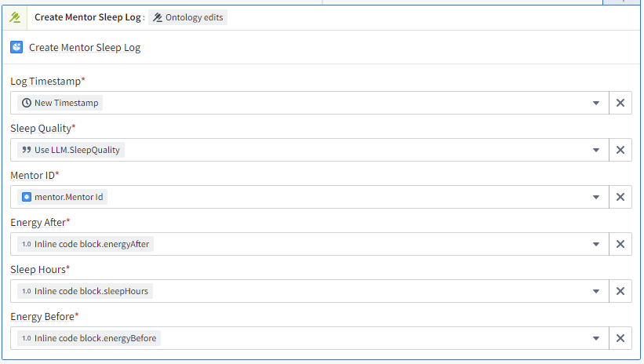Viewport: 644px width, 364px height.
Task: Click the blue Create Mentor Sleep Log icon
Action: 16,47
